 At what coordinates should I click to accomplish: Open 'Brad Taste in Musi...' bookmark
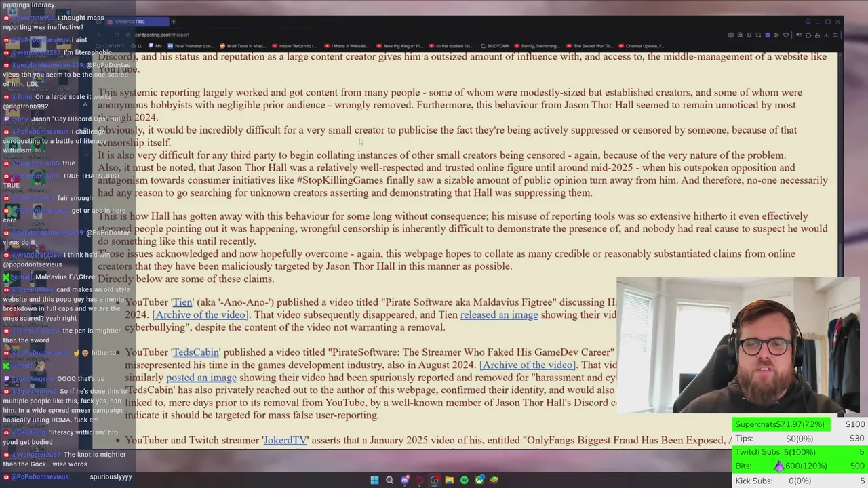(x=243, y=46)
